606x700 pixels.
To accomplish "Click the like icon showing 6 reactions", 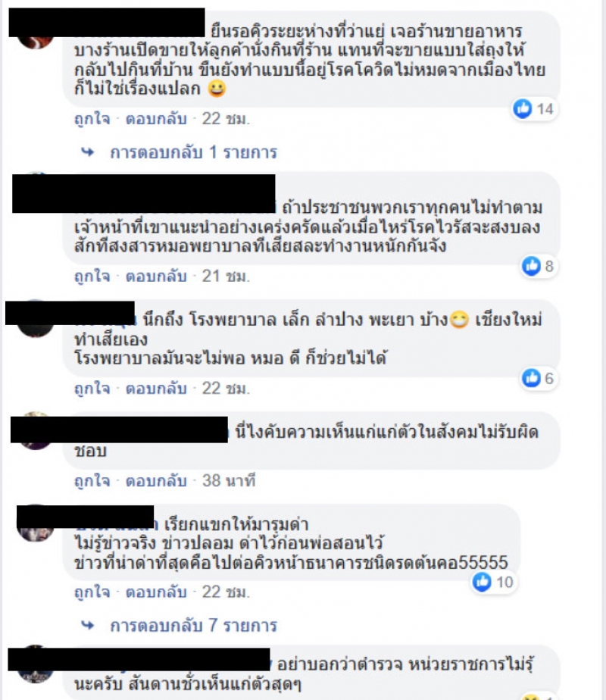I will 531,378.
